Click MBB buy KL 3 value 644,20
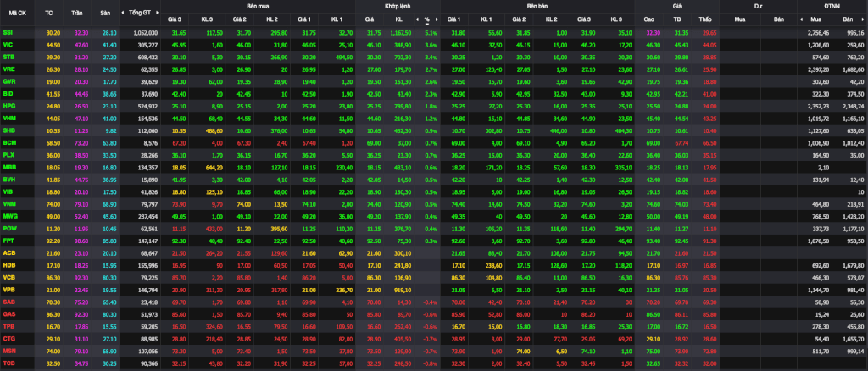The width and height of the screenshot is (868, 371). (214, 167)
